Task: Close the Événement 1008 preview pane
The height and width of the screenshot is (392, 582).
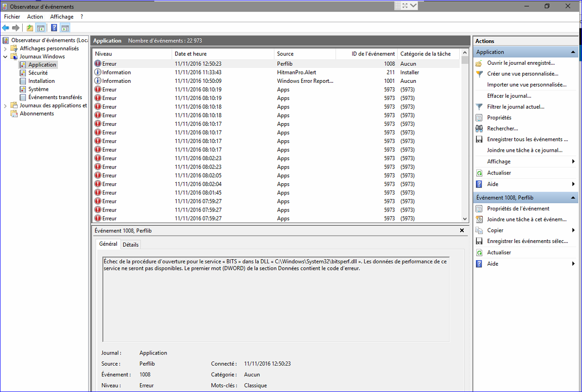Action: tap(462, 230)
